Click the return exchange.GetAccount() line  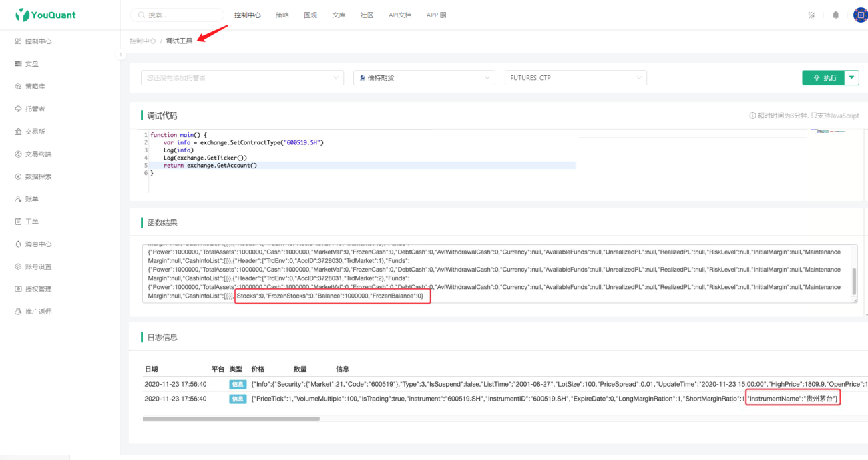click(x=210, y=165)
